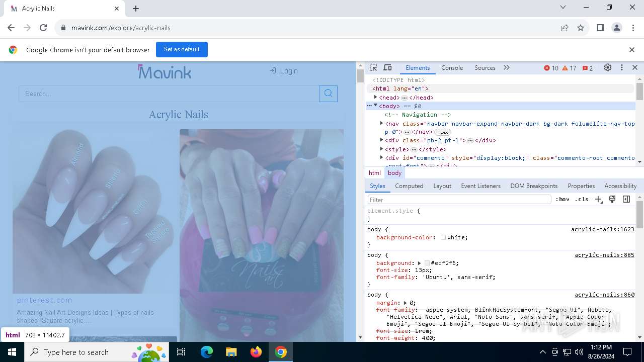This screenshot has width=644, height=362.
Task: Go back to the previous page
Action: click(x=11, y=28)
